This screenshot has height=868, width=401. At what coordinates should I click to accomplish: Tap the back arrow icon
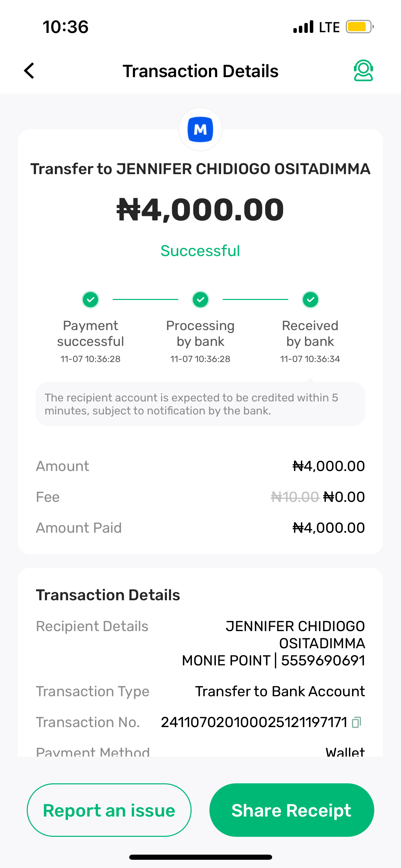point(29,71)
